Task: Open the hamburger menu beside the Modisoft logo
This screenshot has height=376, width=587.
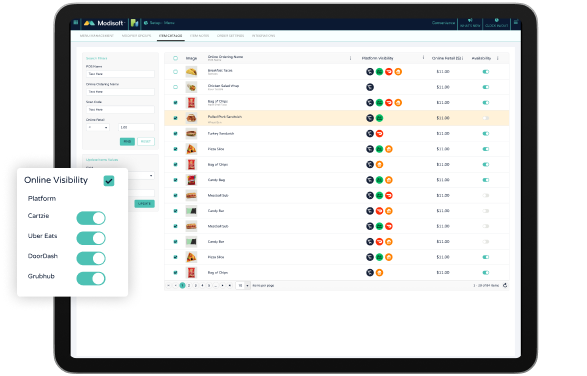Action: click(x=76, y=22)
